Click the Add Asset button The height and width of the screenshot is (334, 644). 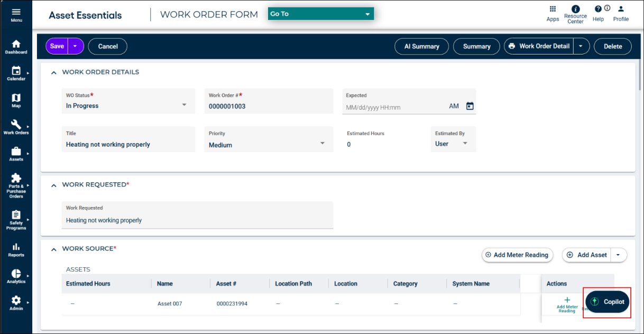click(586, 255)
